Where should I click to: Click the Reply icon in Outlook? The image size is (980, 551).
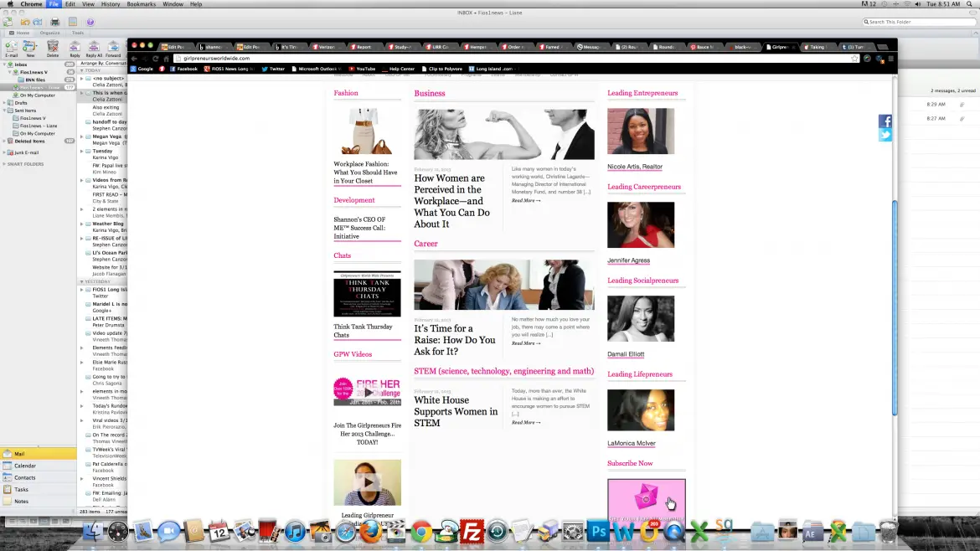pyautogui.click(x=75, y=47)
